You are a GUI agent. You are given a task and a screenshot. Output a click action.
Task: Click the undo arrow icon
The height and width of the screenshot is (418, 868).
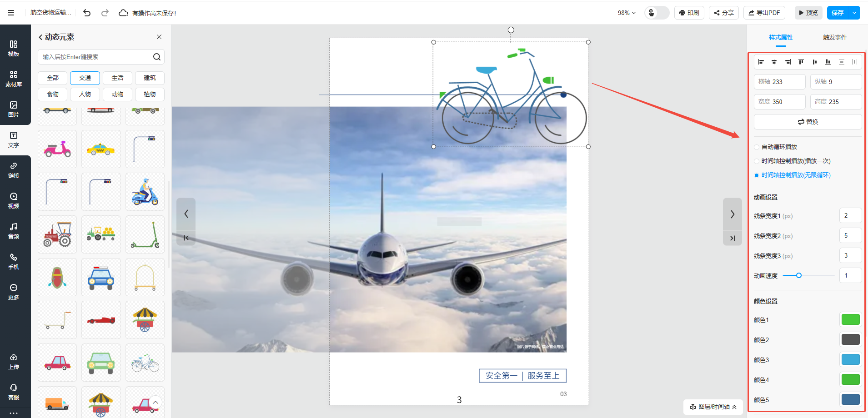pyautogui.click(x=87, y=13)
